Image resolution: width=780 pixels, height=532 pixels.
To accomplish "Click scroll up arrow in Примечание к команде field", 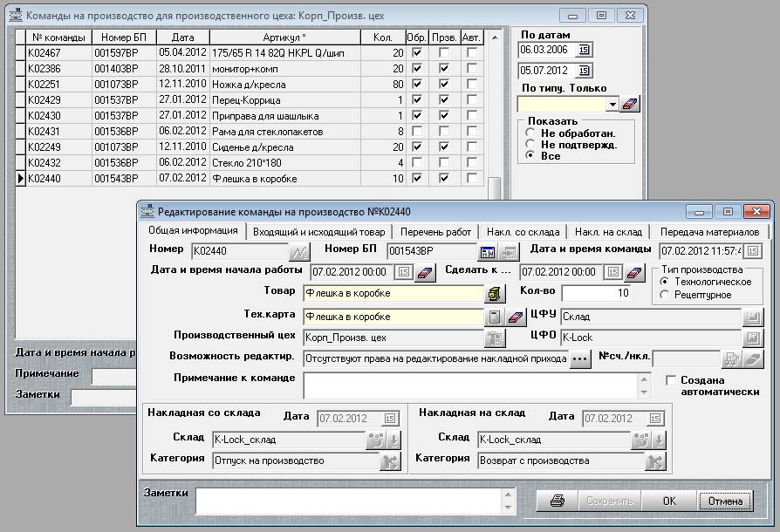I will point(644,380).
